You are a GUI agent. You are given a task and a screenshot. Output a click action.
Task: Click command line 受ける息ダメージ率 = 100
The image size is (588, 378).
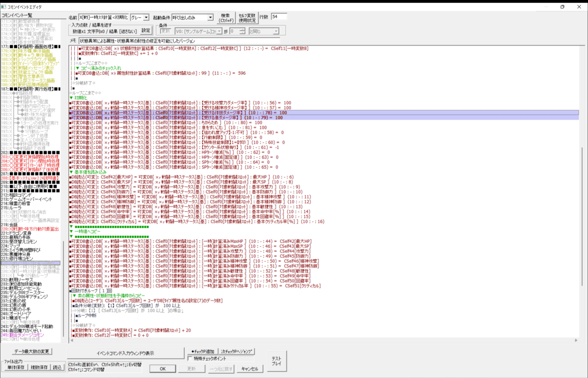324,118
